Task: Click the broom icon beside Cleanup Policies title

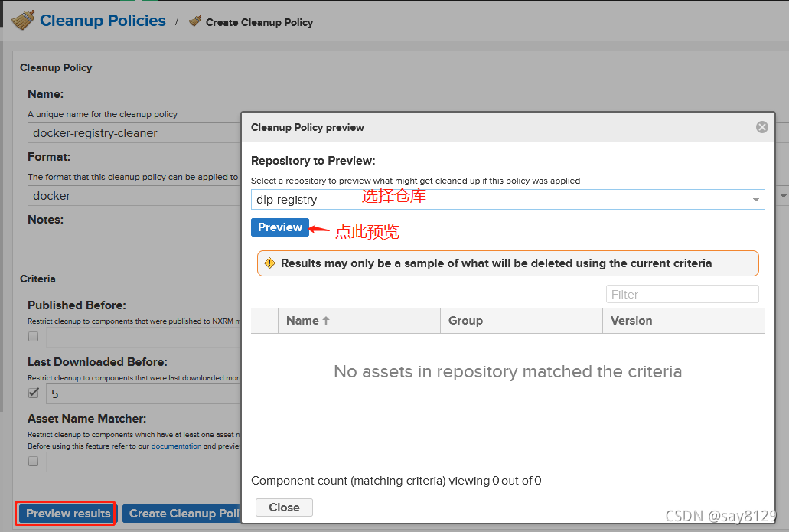Action: click(x=23, y=19)
